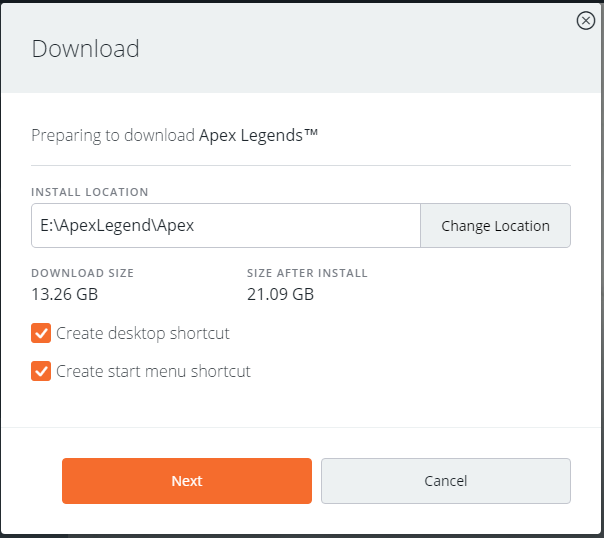
Task: Focus the install location path field
Action: (226, 226)
